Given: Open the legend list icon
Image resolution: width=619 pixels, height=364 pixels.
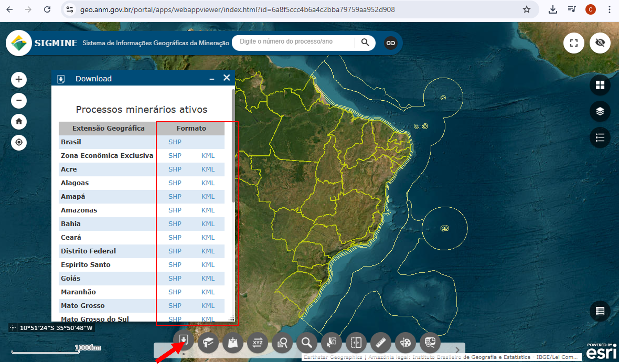Looking at the screenshot, I should point(600,138).
